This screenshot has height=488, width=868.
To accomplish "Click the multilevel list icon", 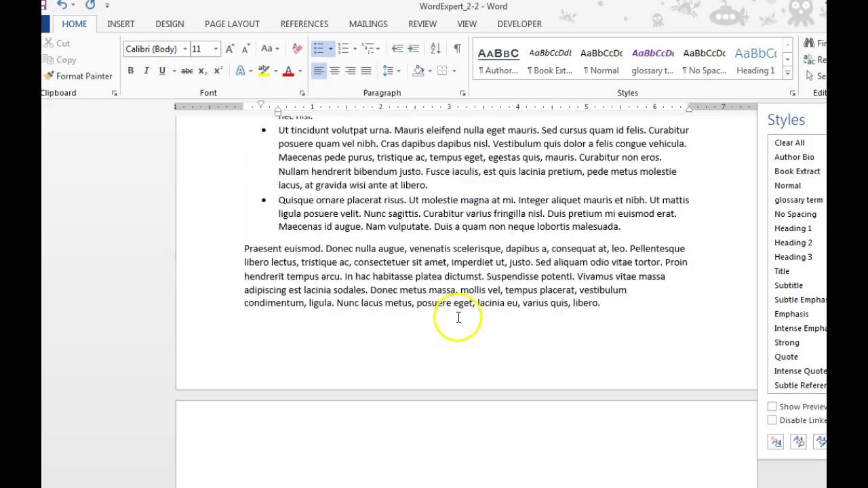I will pos(368,49).
